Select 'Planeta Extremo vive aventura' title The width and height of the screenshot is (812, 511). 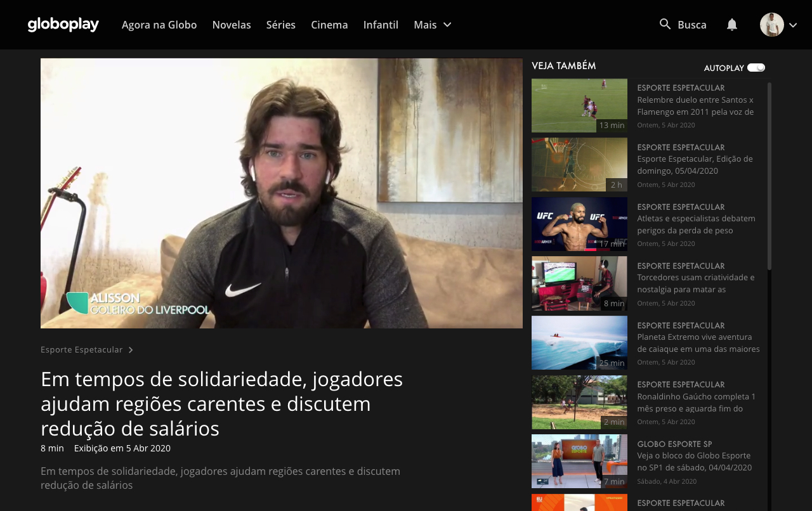(698, 343)
